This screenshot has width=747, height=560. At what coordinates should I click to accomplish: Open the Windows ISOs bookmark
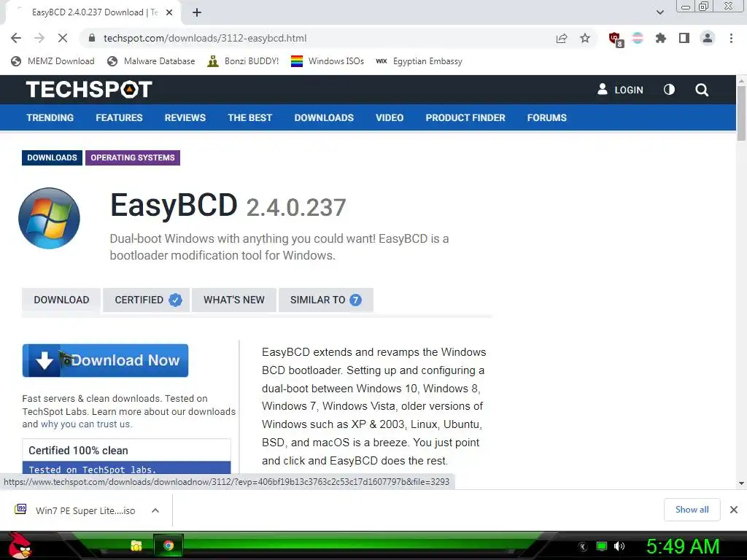(x=328, y=61)
